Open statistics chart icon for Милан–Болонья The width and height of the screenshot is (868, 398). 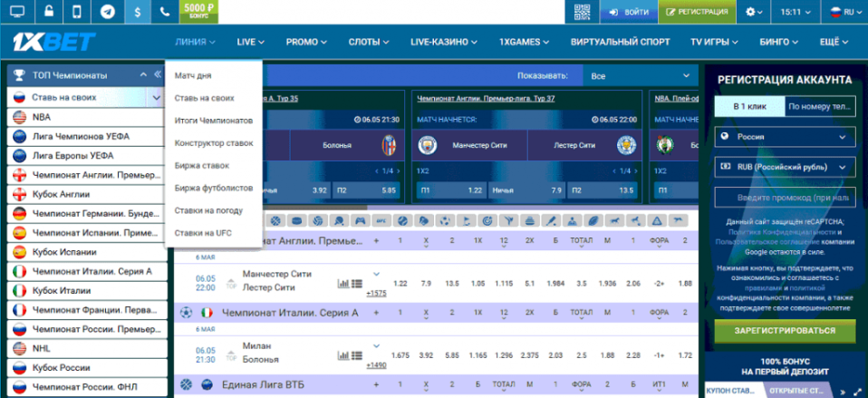(343, 354)
